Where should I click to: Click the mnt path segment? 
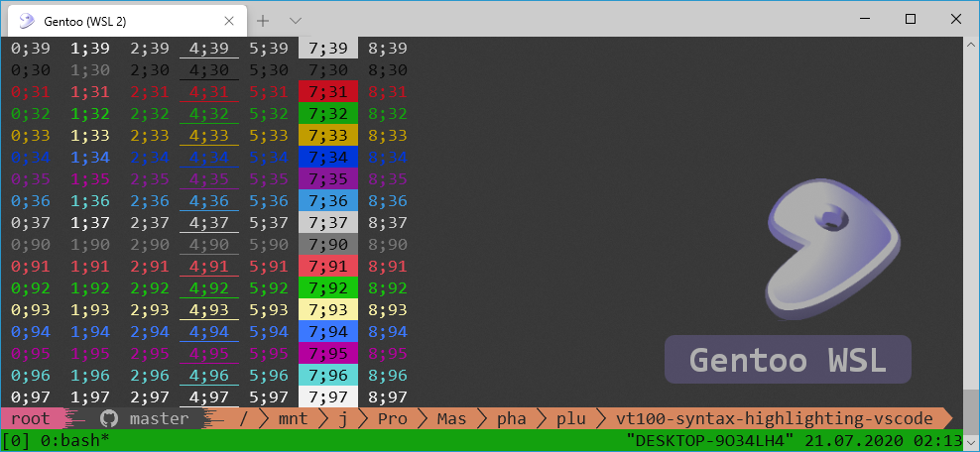click(x=294, y=418)
